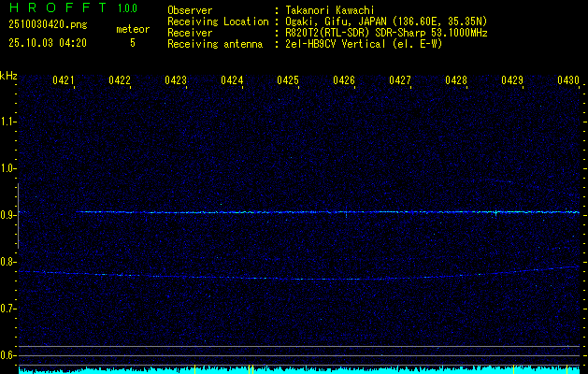Click the kHz axis unit label
588x374 pixels.
(8, 76)
